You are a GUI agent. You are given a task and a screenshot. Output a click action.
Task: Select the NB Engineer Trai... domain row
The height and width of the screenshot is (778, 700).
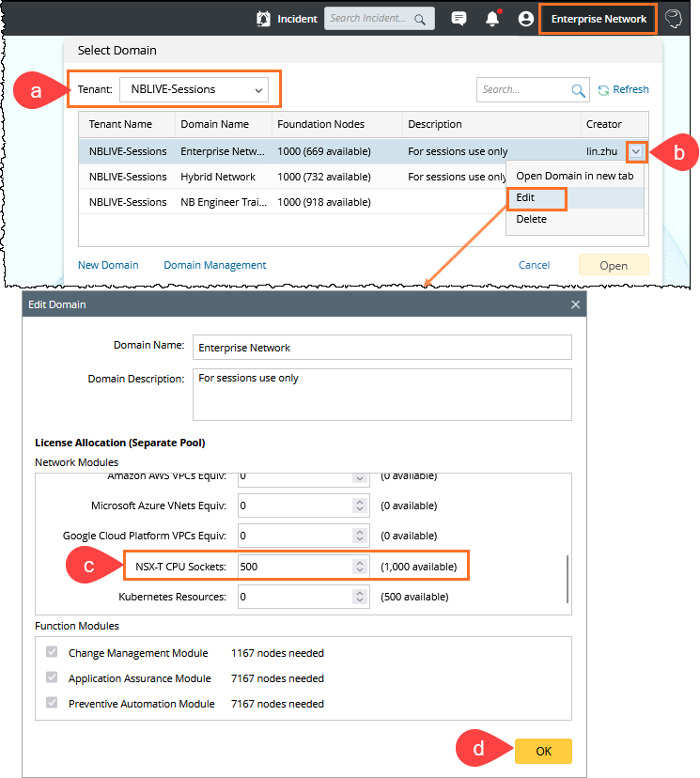pos(363,202)
